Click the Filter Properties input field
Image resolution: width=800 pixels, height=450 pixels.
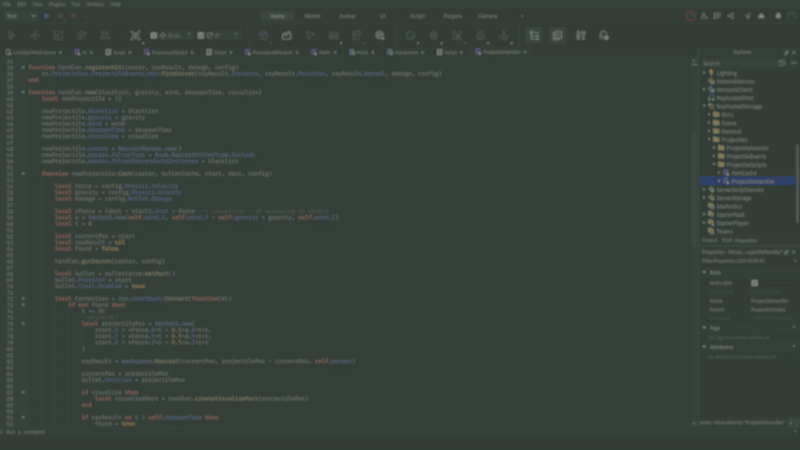[746, 261]
